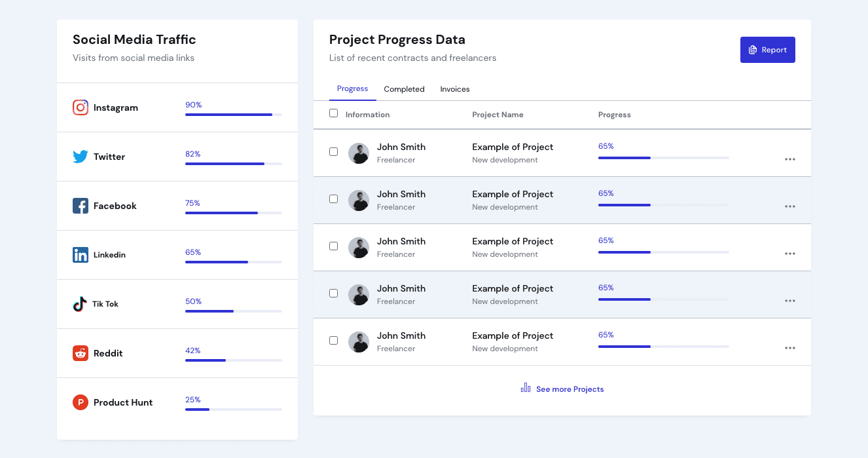The height and width of the screenshot is (458, 868).
Task: Click the Report button
Action: (x=767, y=50)
